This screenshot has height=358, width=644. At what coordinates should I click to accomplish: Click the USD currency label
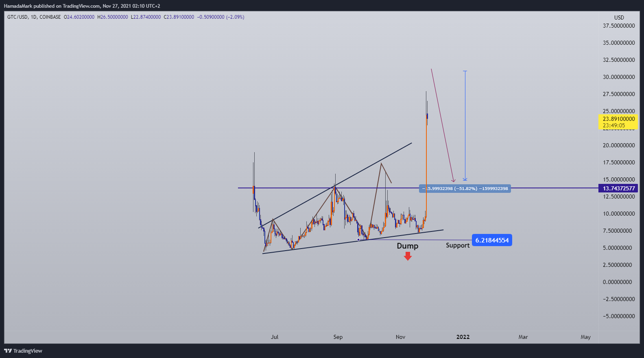pyautogui.click(x=619, y=17)
